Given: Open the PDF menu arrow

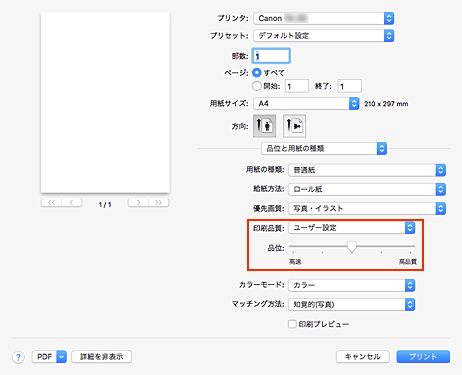Looking at the screenshot, I should pos(62,357).
